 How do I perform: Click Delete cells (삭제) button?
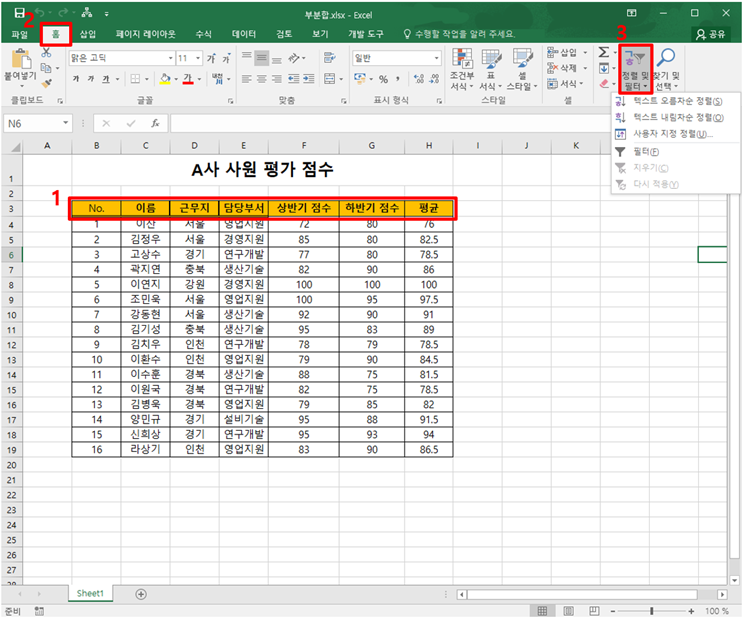point(562,68)
